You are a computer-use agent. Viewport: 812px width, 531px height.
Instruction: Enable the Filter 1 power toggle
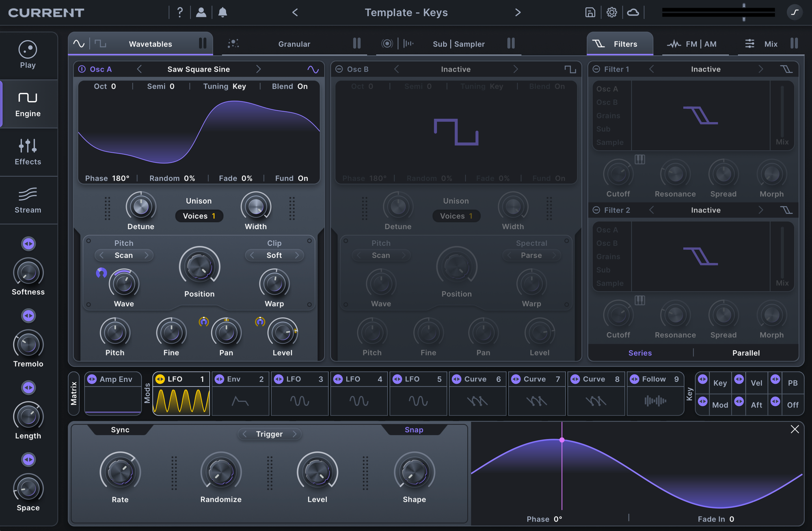(596, 69)
